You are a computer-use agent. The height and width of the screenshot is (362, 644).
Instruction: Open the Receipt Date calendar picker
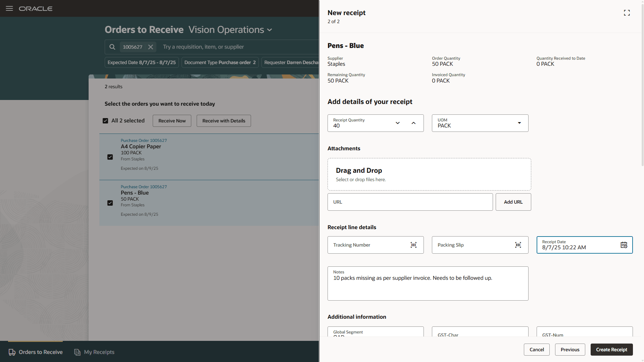point(624,245)
